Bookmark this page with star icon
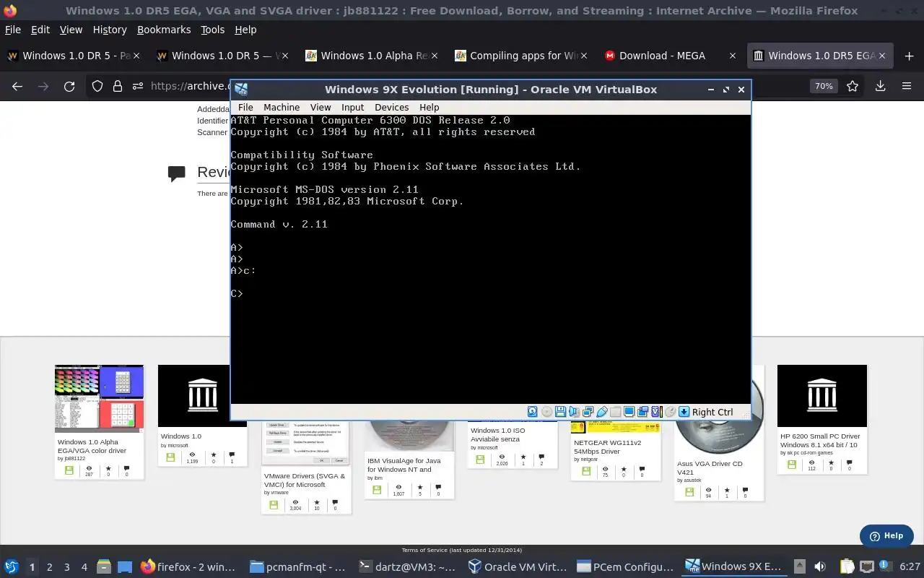This screenshot has width=924, height=578. pyautogui.click(x=853, y=86)
